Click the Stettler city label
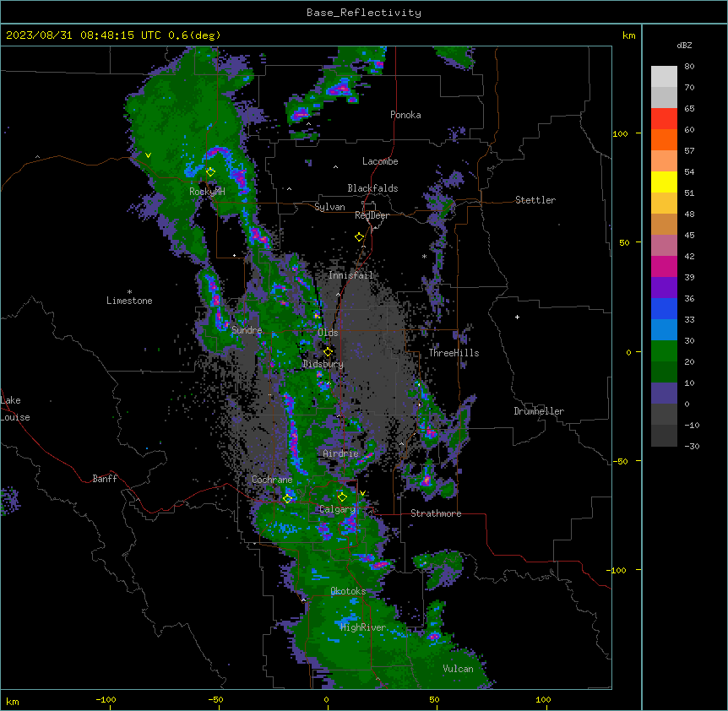The image size is (728, 711). pos(535,200)
